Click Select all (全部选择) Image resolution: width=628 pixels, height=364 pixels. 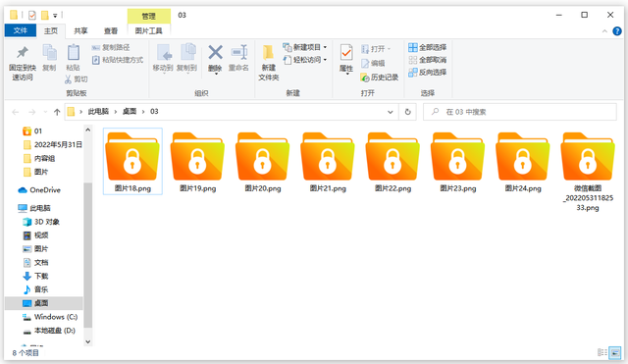click(428, 48)
